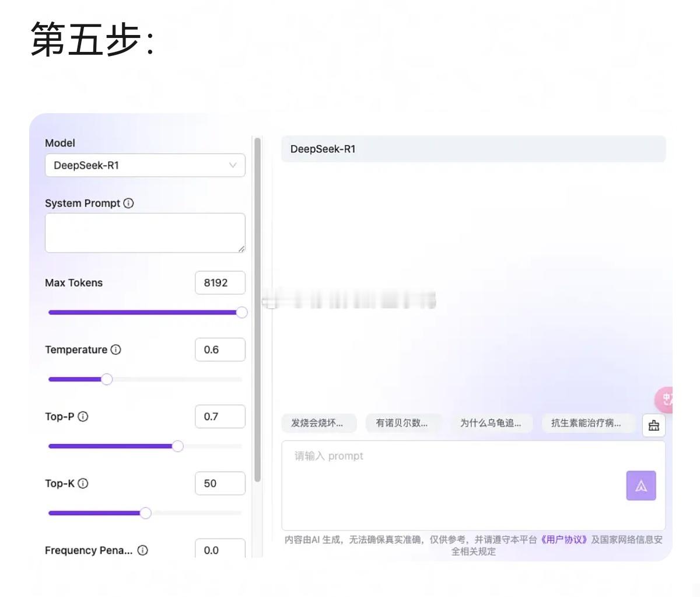Click the Top-K slider handle
700x597 pixels.
[145, 513]
